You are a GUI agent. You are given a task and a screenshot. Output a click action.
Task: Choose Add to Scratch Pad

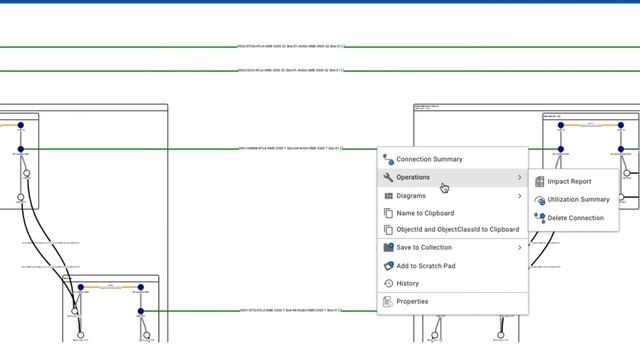click(x=453, y=266)
